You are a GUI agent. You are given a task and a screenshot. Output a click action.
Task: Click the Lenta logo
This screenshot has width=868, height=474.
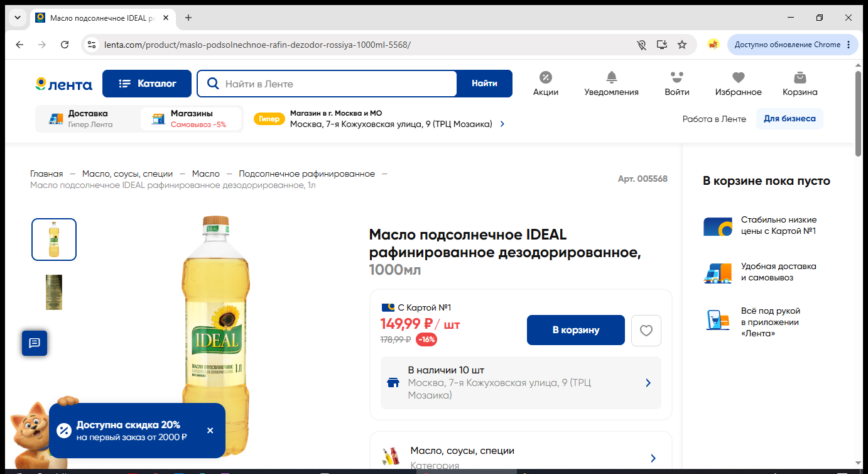click(x=63, y=84)
